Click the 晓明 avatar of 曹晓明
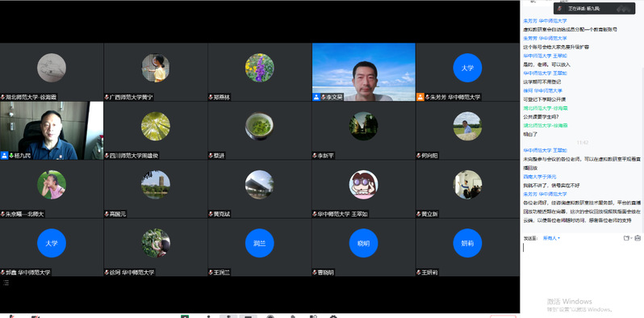644x318 pixels. [363, 243]
